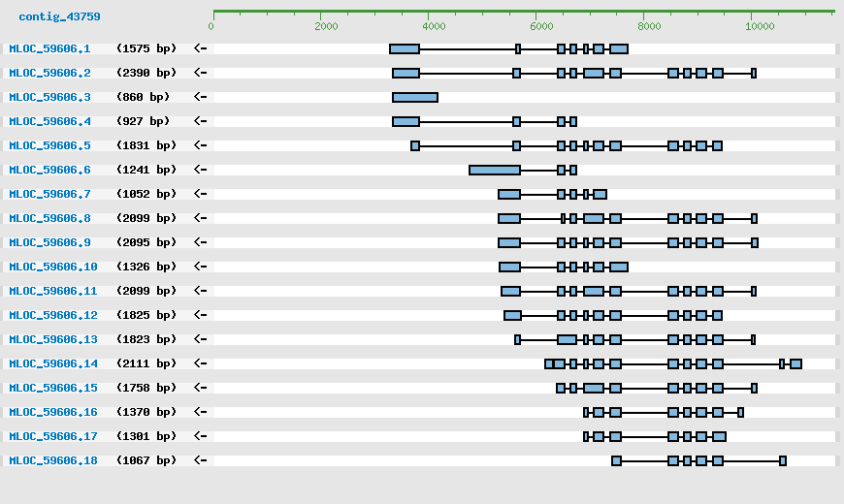This screenshot has width=844, height=504.
Task: Click the 2000 tick on the scale
Action: pos(326,25)
